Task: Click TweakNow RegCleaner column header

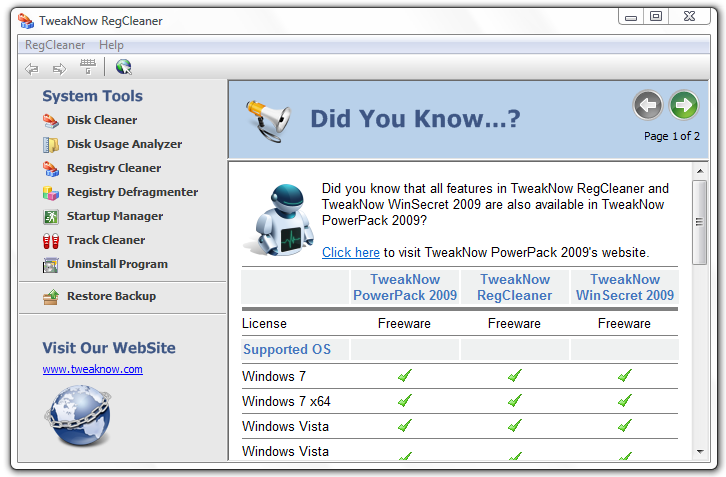Action: [514, 287]
